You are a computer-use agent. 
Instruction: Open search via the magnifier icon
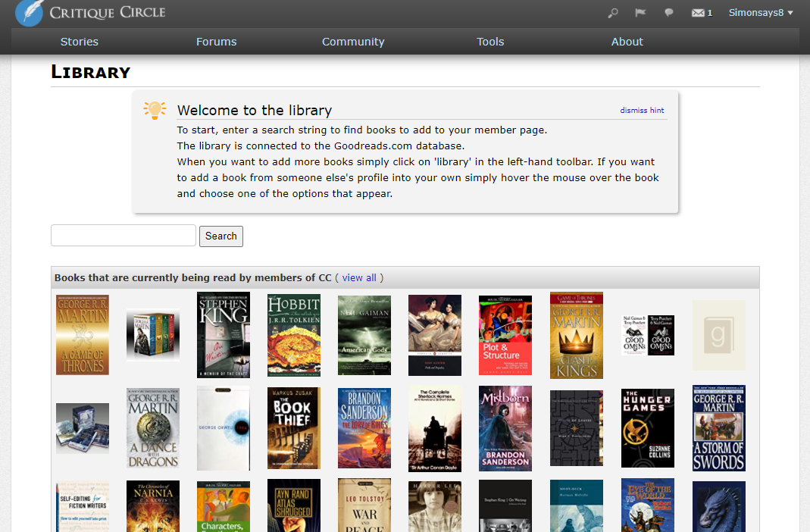(614, 13)
